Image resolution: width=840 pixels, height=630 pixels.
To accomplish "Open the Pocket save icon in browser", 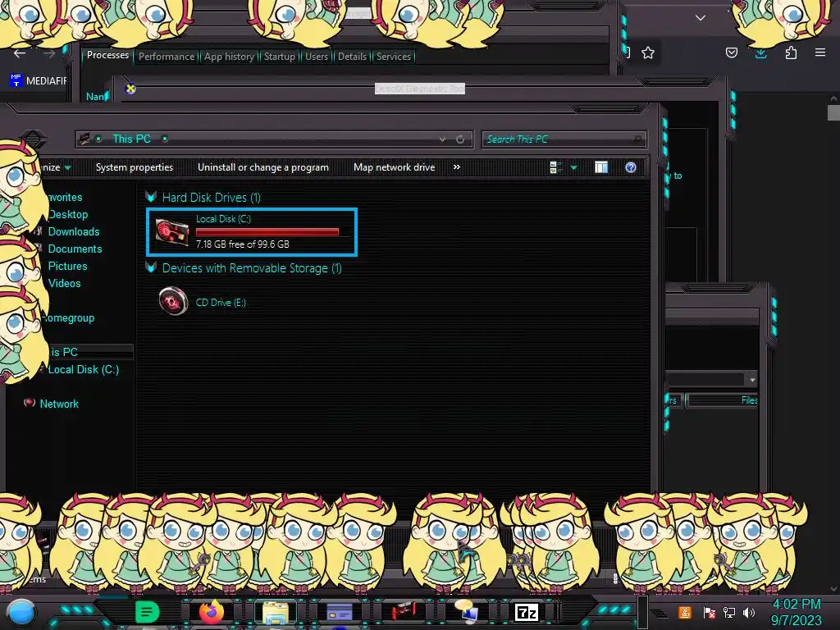I will [x=731, y=52].
